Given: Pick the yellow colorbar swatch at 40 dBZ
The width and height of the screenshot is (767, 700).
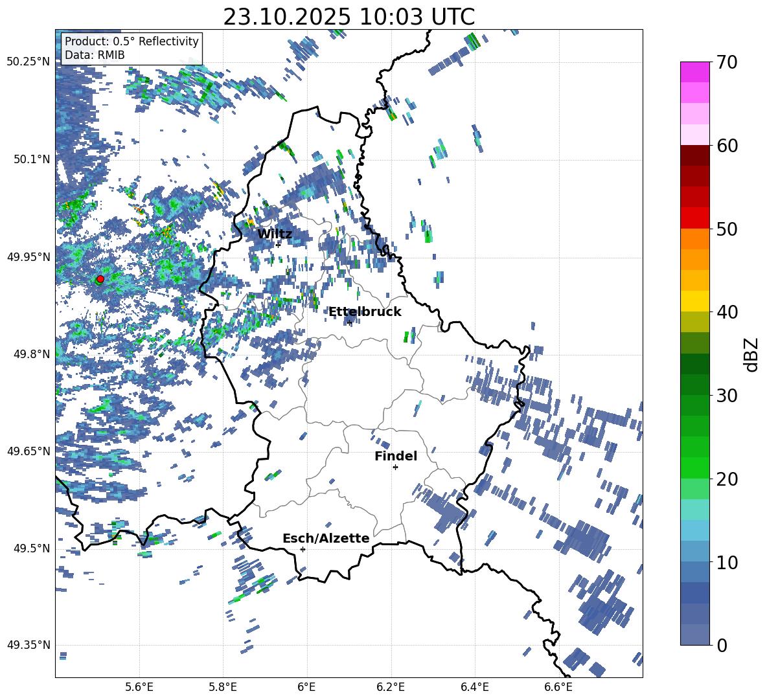Looking at the screenshot, I should pos(695,301).
